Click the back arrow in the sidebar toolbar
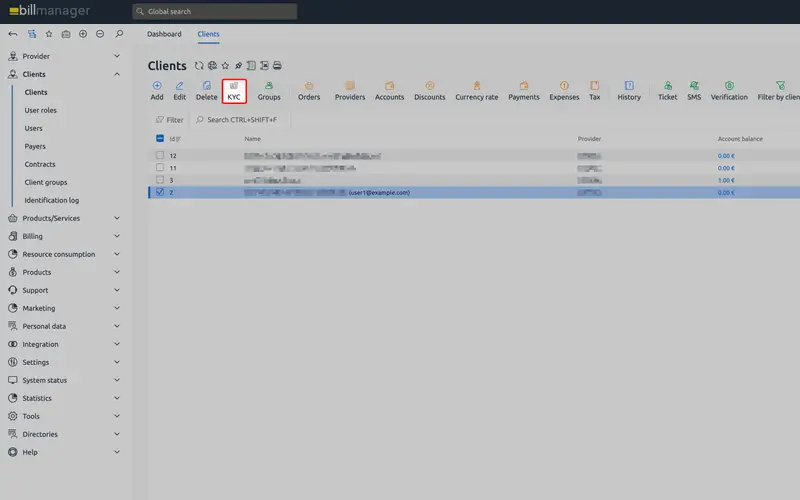Viewport: 800px width, 500px height. [x=13, y=34]
